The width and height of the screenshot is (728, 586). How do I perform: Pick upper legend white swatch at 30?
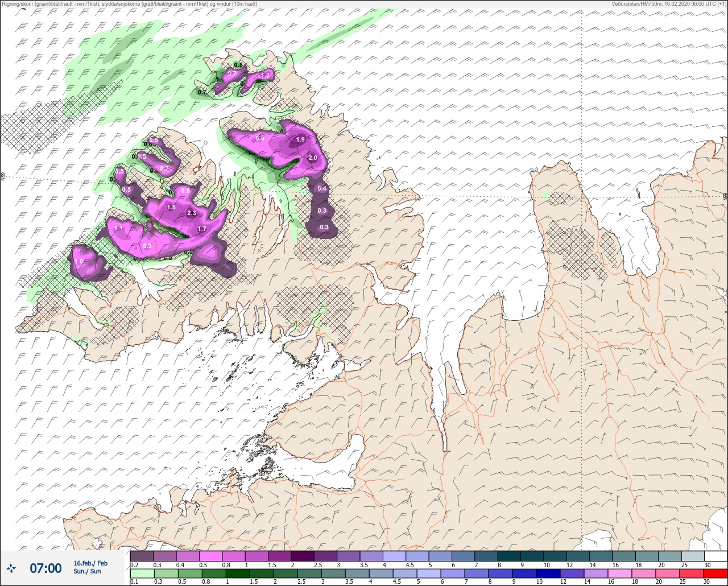pyautogui.click(x=715, y=556)
